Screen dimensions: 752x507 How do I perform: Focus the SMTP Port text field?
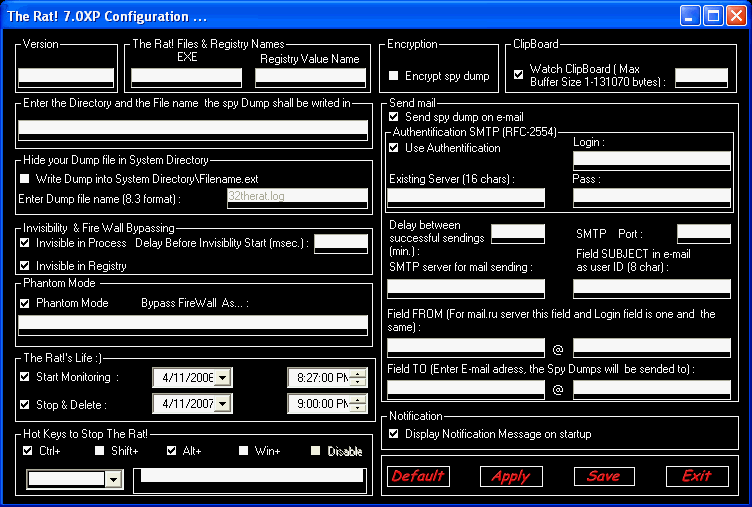click(703, 233)
